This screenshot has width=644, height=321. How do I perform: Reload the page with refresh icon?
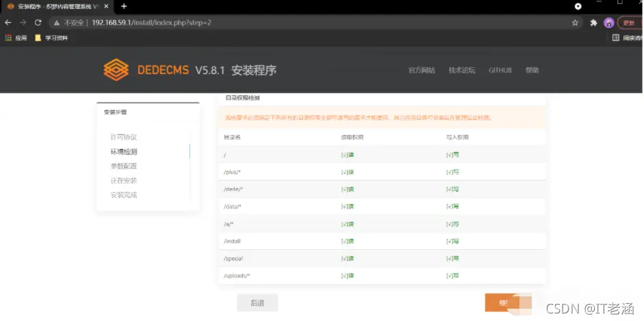click(38, 23)
